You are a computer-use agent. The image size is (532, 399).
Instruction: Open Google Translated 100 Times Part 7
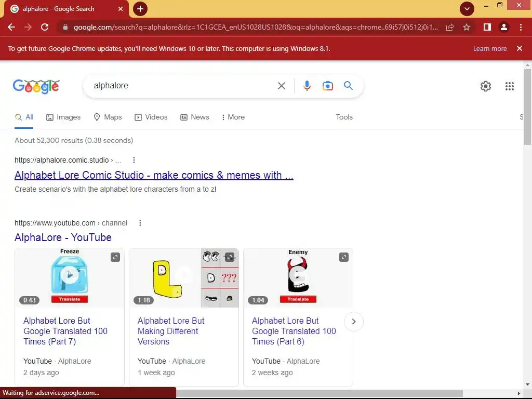click(65, 331)
